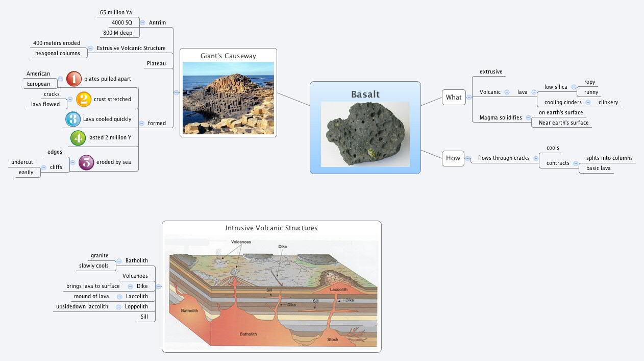644x361 pixels.
Task: Collapse the 'contracts' branch
Action: 576,163
